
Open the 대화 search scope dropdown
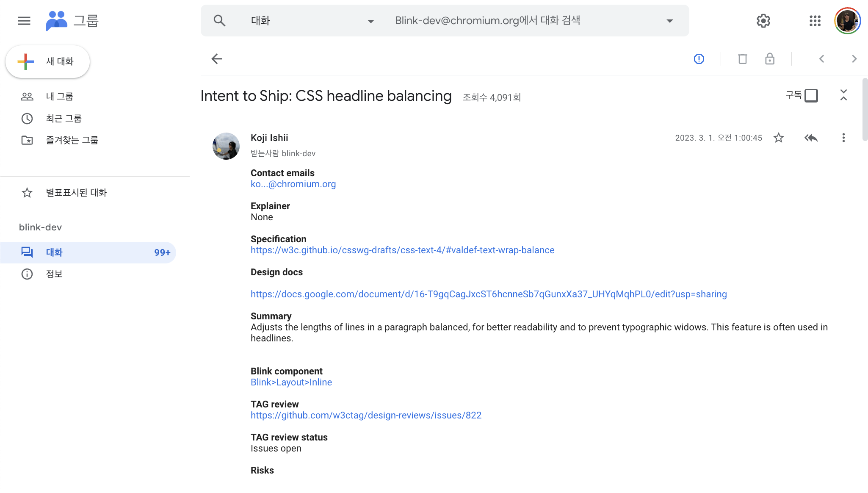click(370, 21)
